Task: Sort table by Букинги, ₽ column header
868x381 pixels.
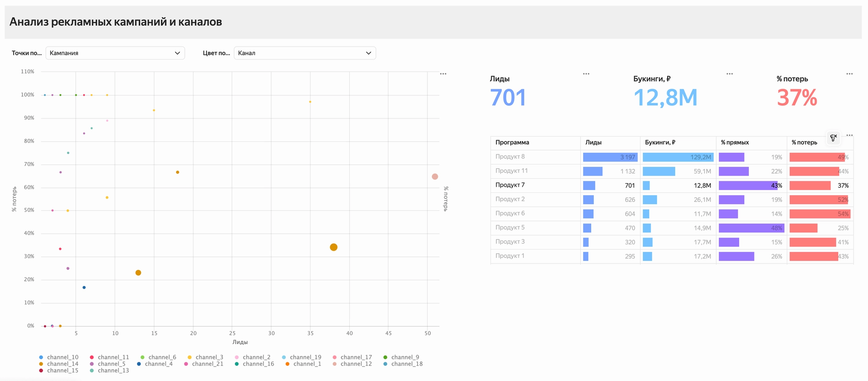Action: pyautogui.click(x=660, y=143)
